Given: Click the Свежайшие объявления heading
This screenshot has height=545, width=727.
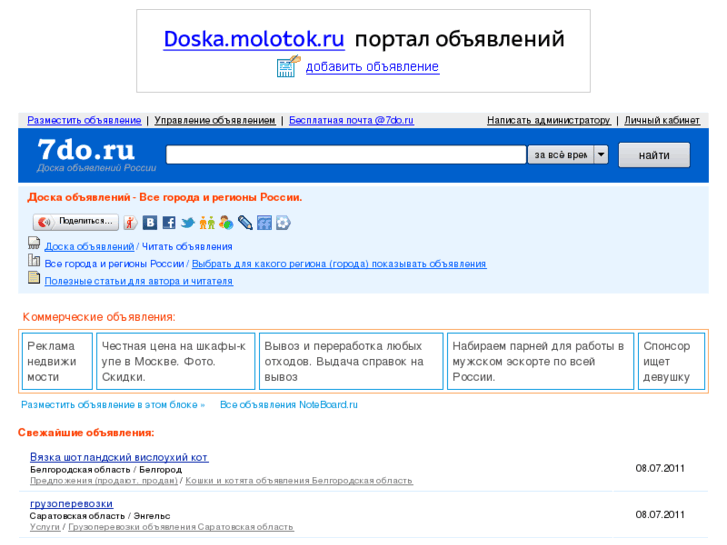Looking at the screenshot, I should 86,433.
